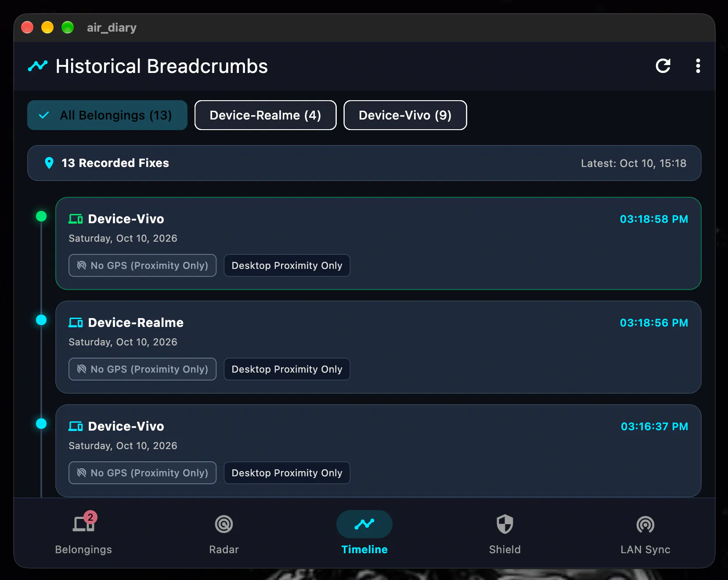
Task: Open the three-dot overflow menu
Action: point(698,66)
